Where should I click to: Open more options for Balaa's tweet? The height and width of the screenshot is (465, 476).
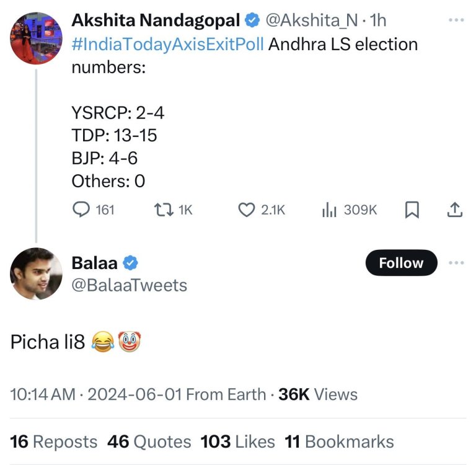point(456,263)
